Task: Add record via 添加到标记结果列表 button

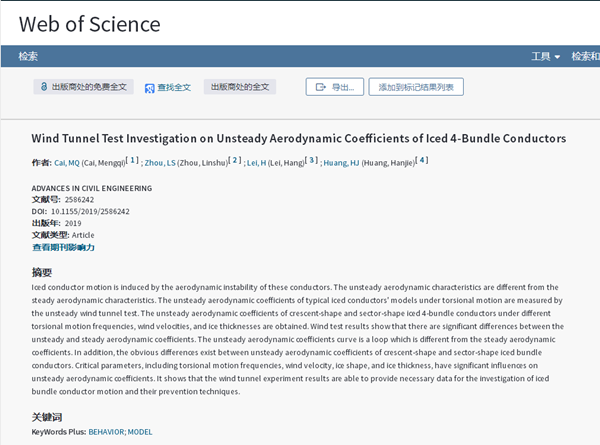Action: pos(416,88)
